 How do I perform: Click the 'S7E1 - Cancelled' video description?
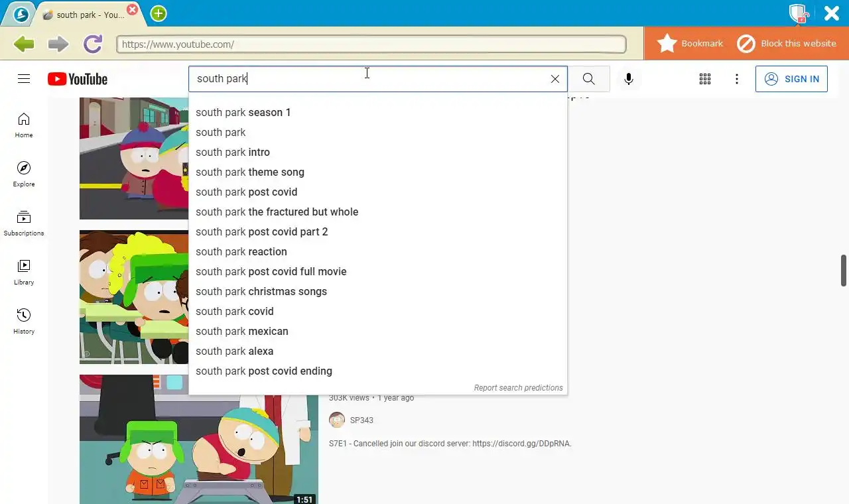[450, 444]
